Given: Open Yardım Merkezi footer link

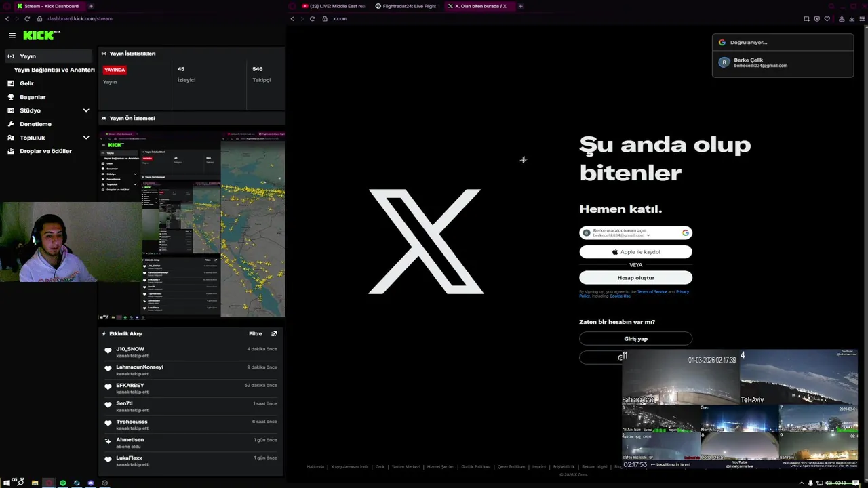Looking at the screenshot, I should (x=407, y=466).
